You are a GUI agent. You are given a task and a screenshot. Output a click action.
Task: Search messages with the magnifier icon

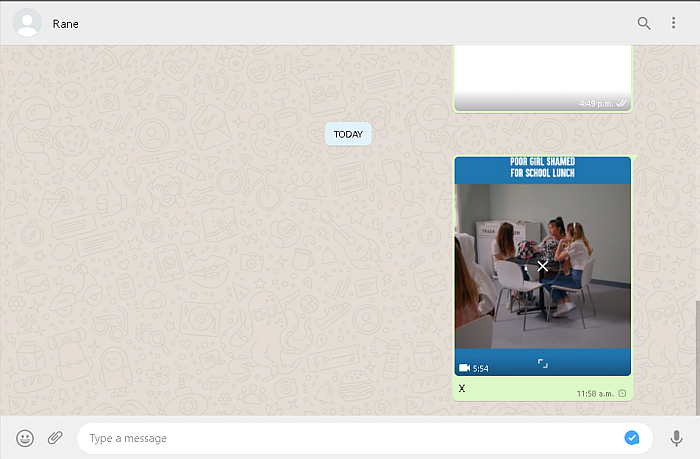pyautogui.click(x=643, y=23)
